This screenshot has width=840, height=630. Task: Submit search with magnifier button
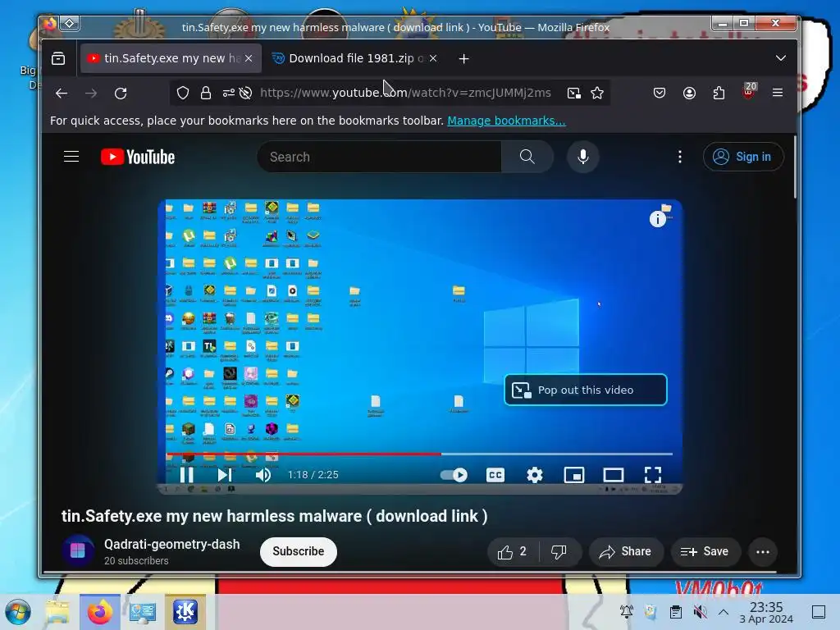click(527, 157)
